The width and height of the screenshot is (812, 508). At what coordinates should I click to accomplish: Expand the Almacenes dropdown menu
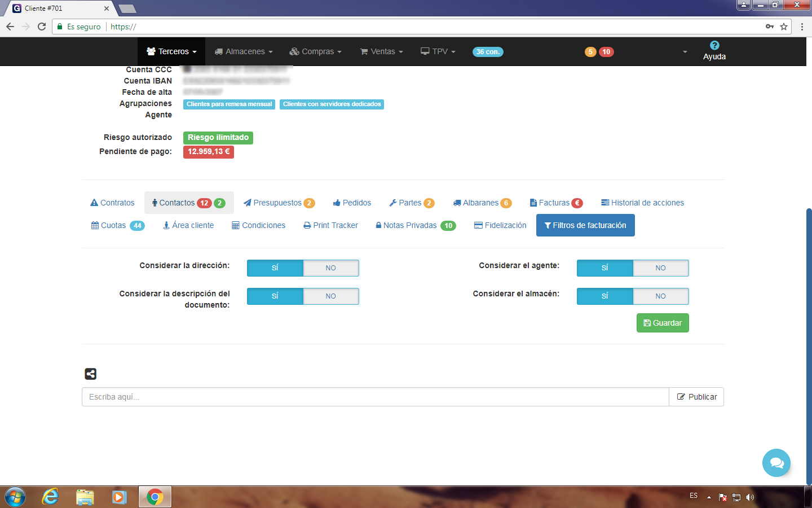click(x=244, y=51)
